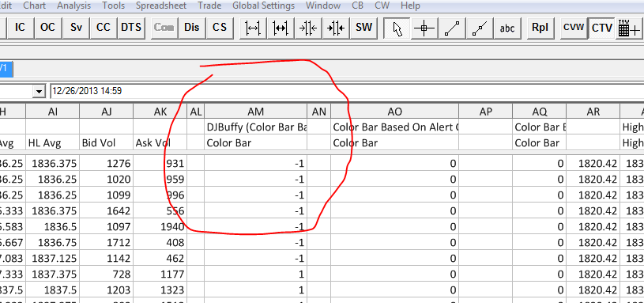The image size is (644, 303).
Task: Open the Chart menu
Action: (35, 6)
